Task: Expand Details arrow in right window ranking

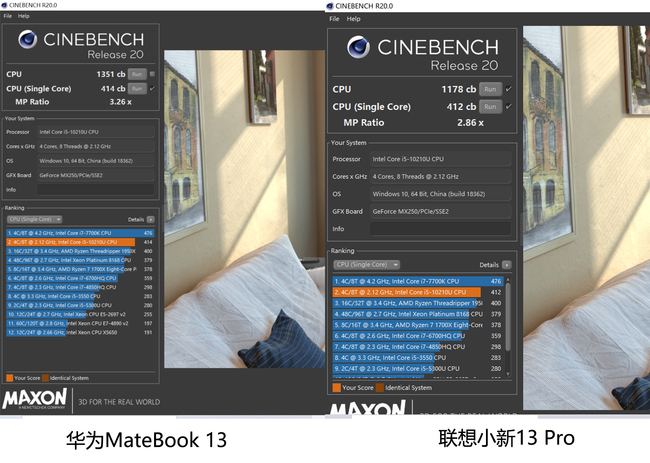Action: pos(507,265)
